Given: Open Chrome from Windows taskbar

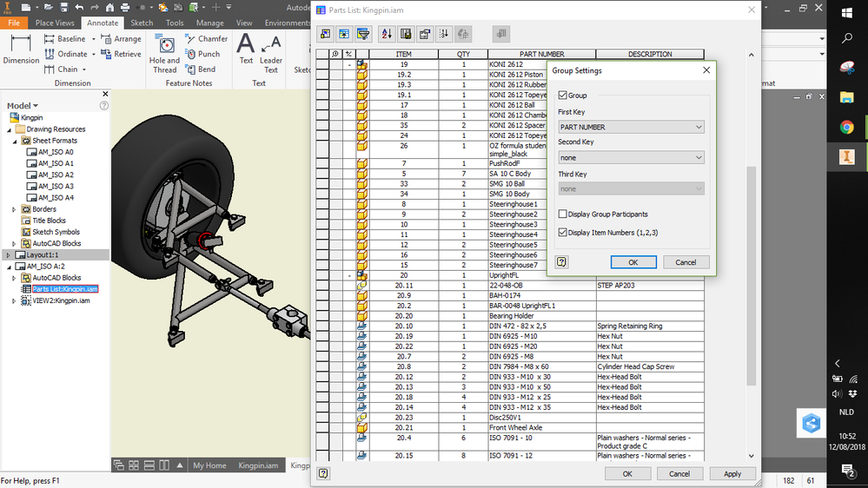Looking at the screenshot, I should pos(846,128).
